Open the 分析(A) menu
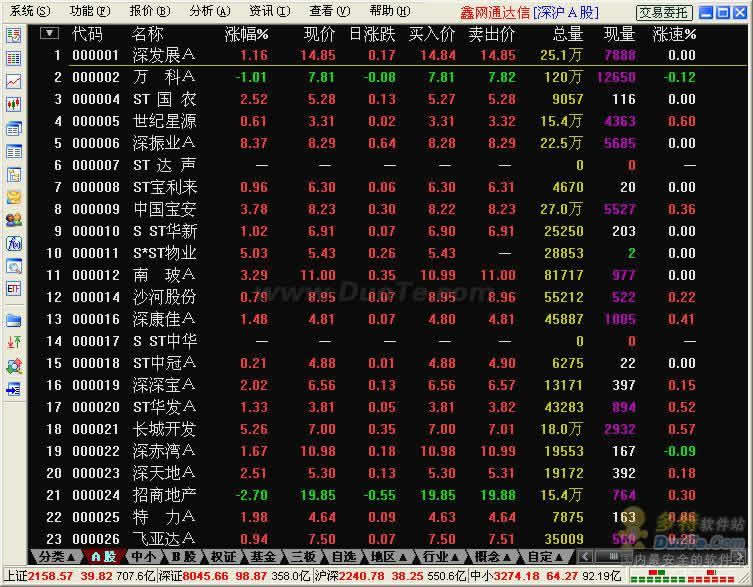This screenshot has height=587, width=753. (x=210, y=11)
